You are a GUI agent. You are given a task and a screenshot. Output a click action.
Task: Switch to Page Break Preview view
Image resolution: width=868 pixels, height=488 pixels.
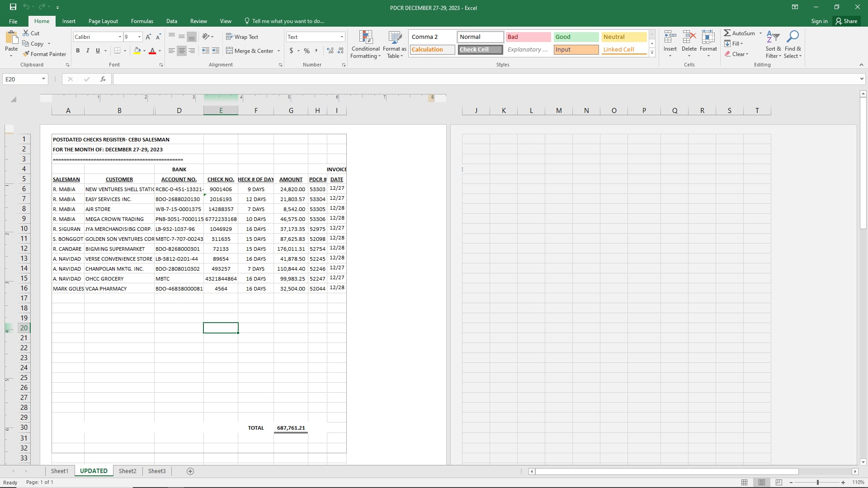click(x=778, y=482)
